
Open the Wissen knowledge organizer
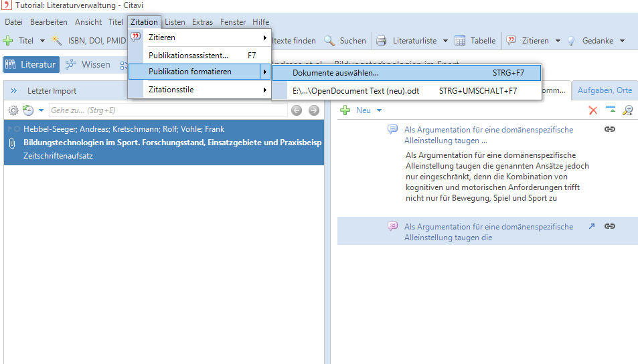pyautogui.click(x=88, y=64)
